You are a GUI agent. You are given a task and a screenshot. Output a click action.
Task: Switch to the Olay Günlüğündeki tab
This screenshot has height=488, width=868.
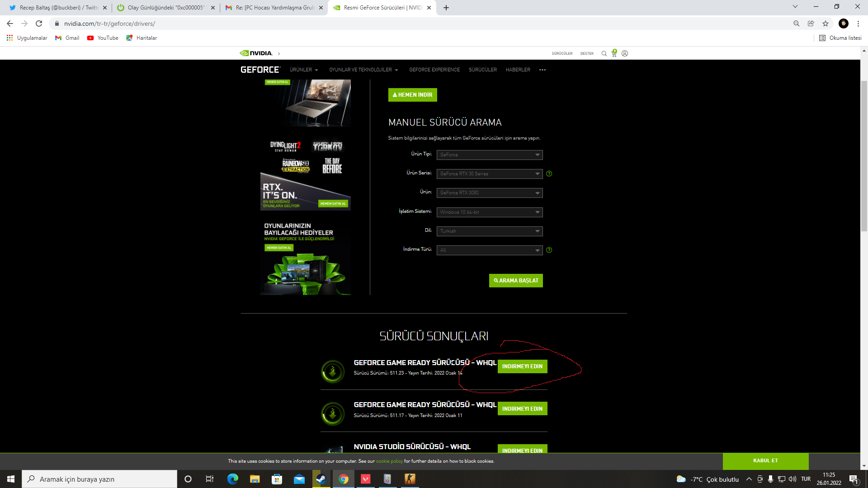(x=165, y=8)
